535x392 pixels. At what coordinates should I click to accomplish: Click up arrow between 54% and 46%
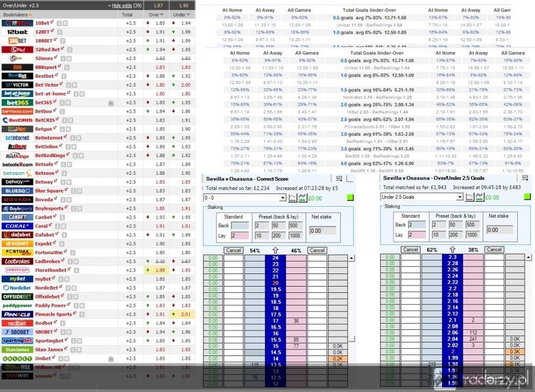click(x=275, y=250)
